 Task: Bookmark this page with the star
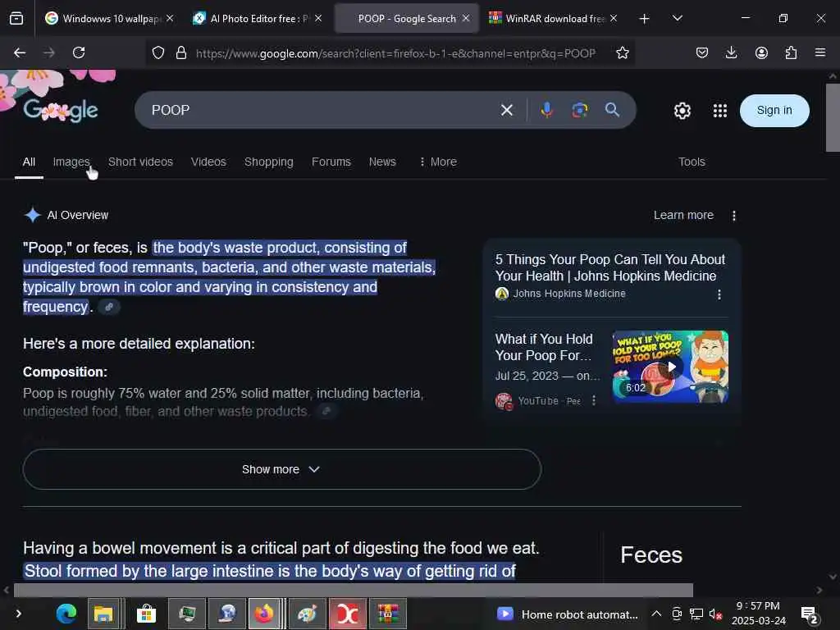coord(622,52)
